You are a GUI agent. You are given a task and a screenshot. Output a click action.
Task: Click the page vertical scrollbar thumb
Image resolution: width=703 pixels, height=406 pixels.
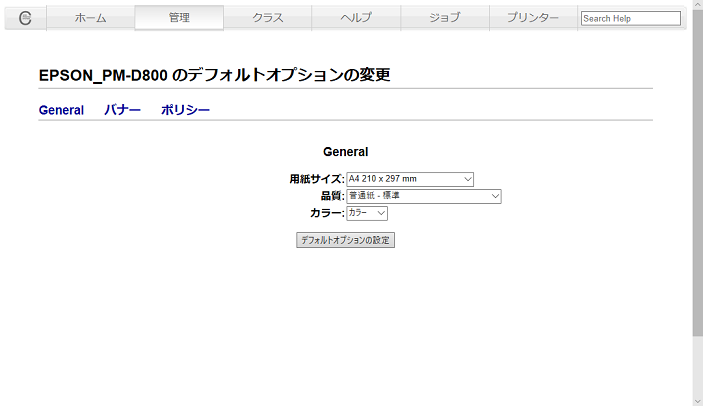pos(698,173)
